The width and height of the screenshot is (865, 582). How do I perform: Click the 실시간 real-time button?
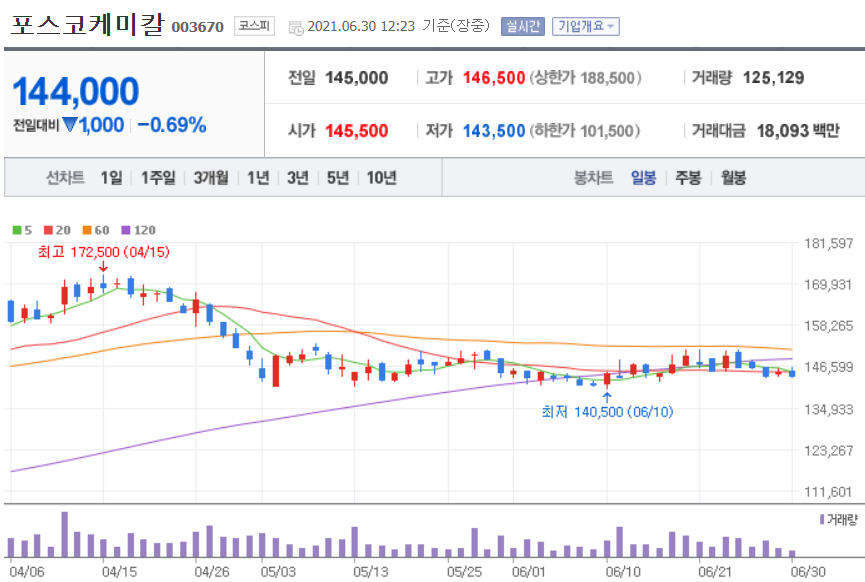pos(523,26)
